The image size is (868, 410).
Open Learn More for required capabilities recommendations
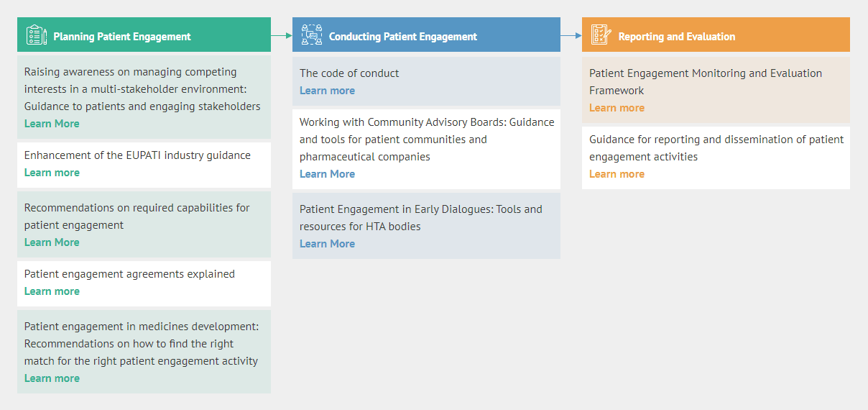coord(52,242)
